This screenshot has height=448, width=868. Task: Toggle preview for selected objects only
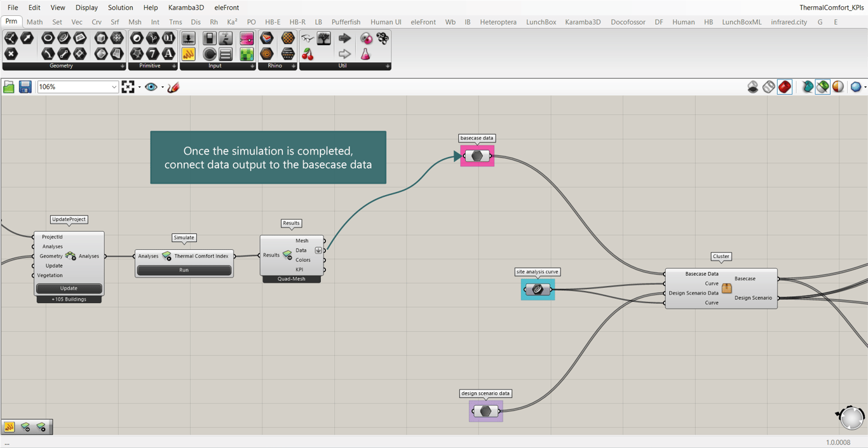(808, 86)
